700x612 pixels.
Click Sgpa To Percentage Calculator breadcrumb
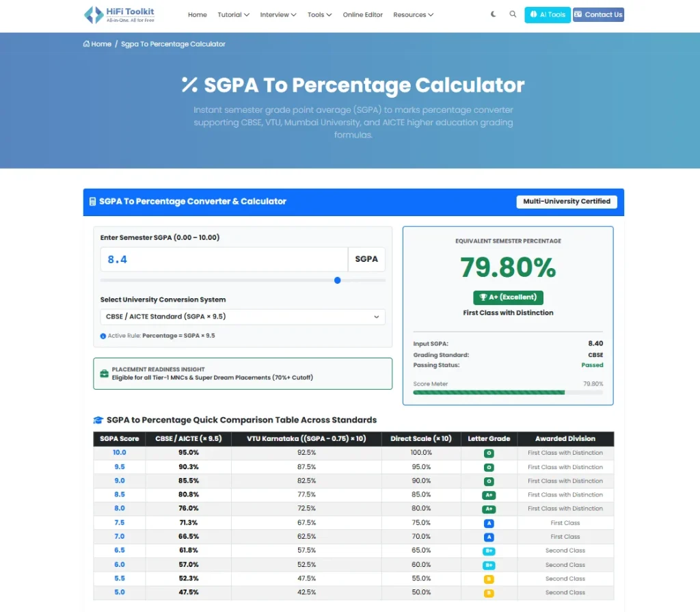pos(173,44)
